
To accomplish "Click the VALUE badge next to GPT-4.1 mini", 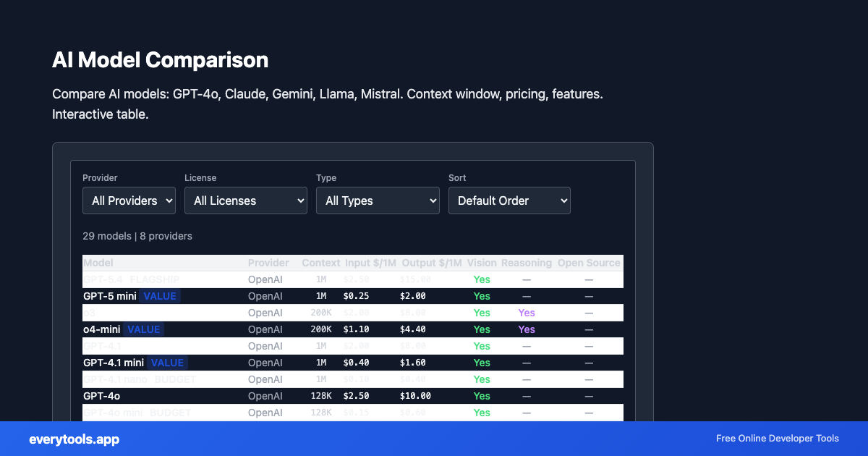I will tap(167, 363).
